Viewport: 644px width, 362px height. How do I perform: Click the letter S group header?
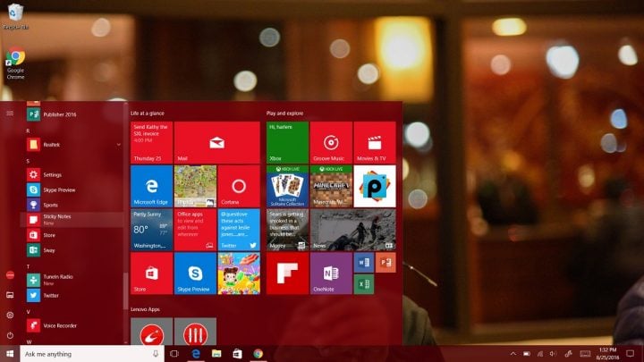[28, 161]
